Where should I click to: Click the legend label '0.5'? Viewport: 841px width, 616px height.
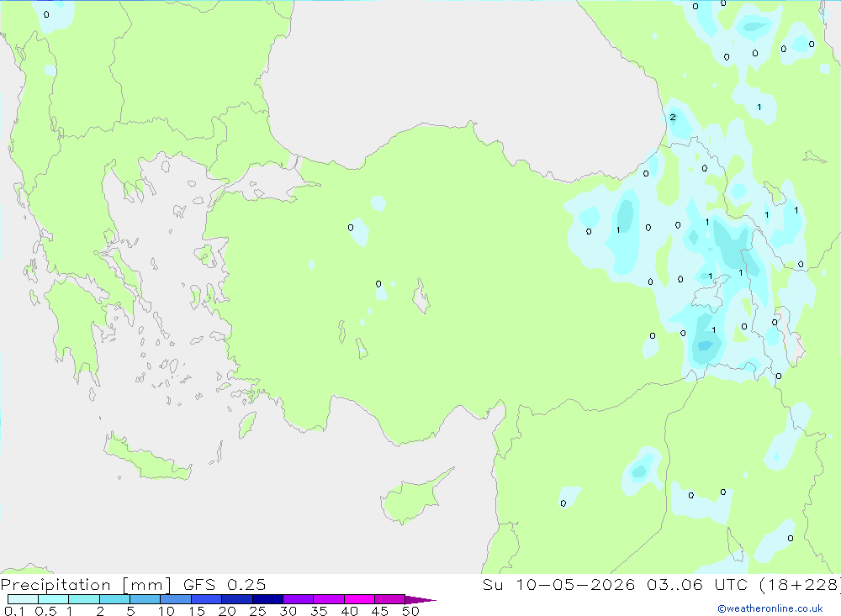[45, 611]
